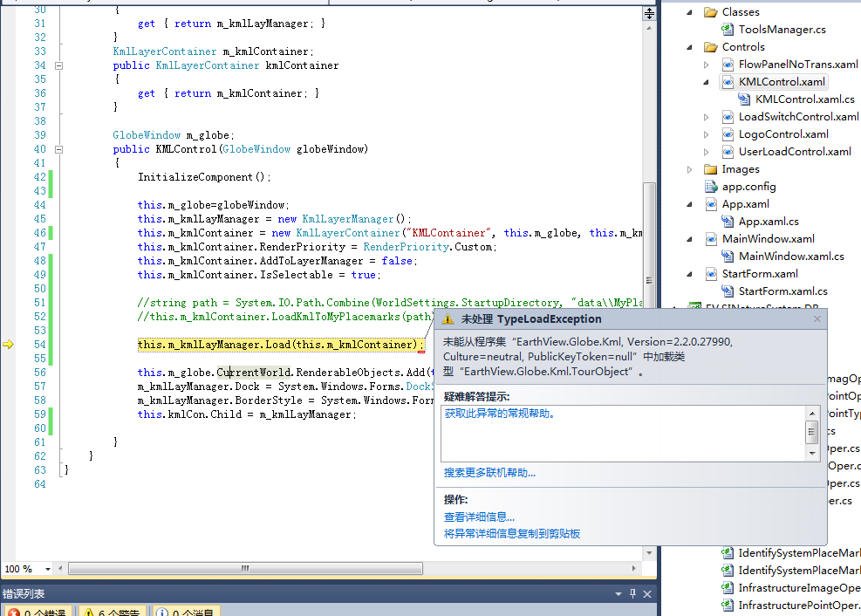Click the app.config file icon

(711, 187)
